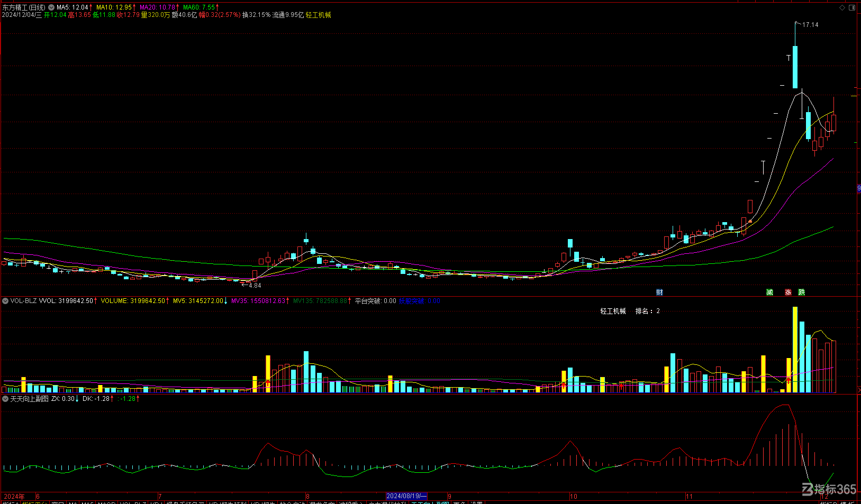The height and width of the screenshot is (504, 861).
Task: Click the change 幅0.32(2.57%)
Action: [x=220, y=15]
